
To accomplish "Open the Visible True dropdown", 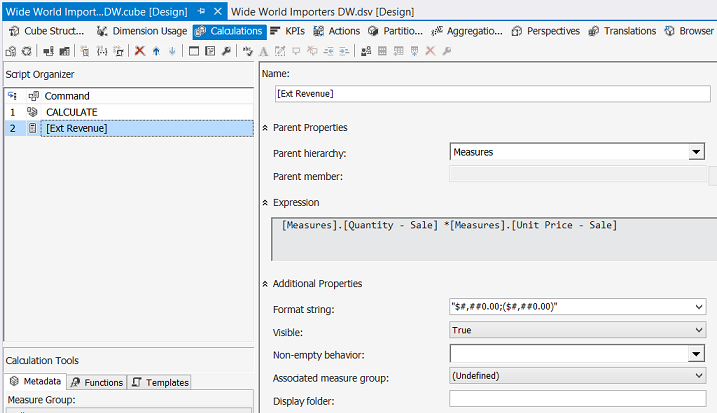I will click(x=697, y=330).
